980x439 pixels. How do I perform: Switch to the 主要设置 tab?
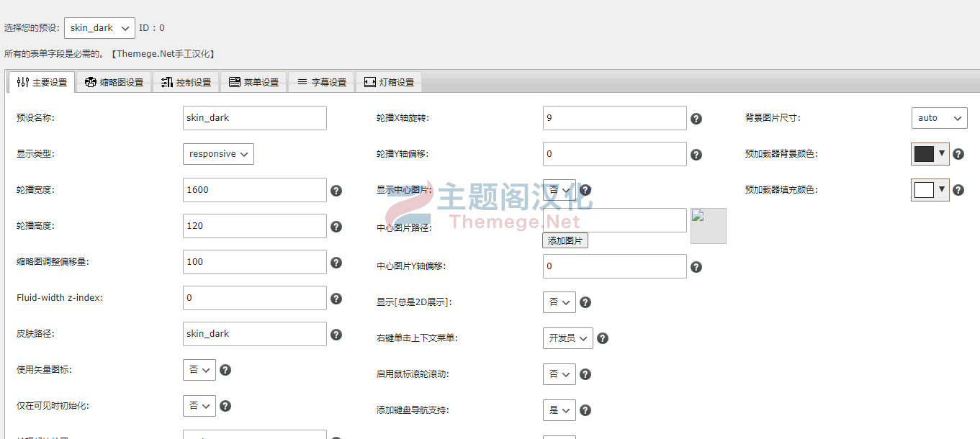(x=42, y=82)
